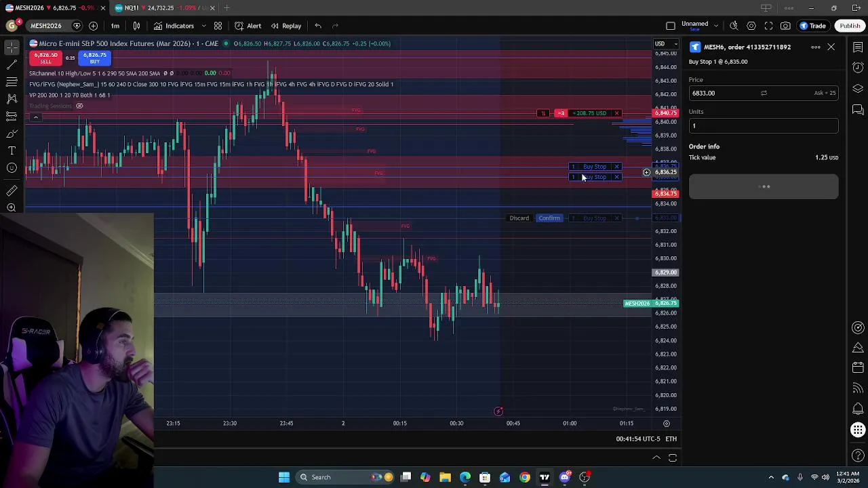The image size is (868, 488).
Task: Toggle ETH extended hours session
Action: (x=671, y=439)
